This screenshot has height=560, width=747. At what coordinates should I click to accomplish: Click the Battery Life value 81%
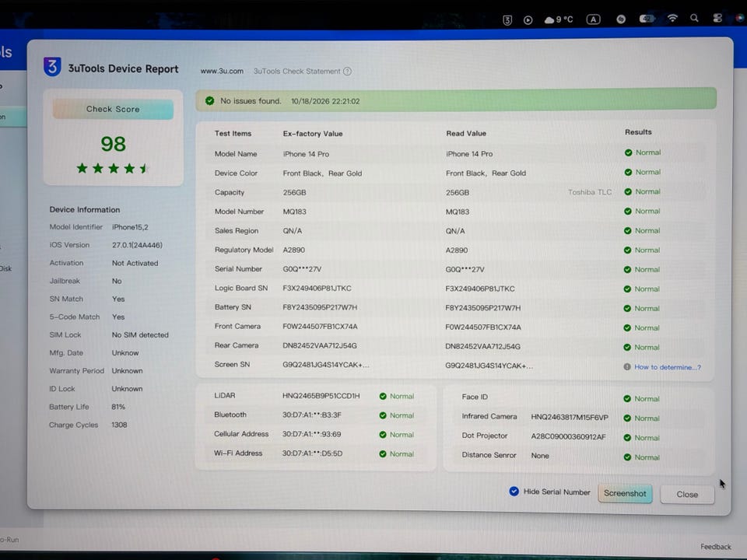[x=118, y=407]
